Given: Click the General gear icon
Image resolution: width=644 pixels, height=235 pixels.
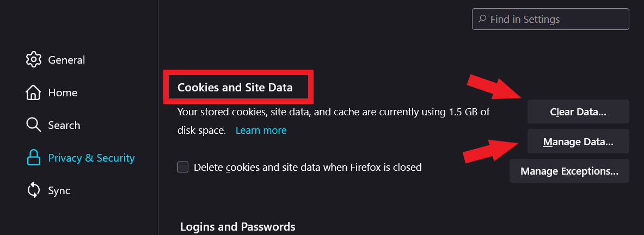Looking at the screenshot, I should (x=34, y=60).
